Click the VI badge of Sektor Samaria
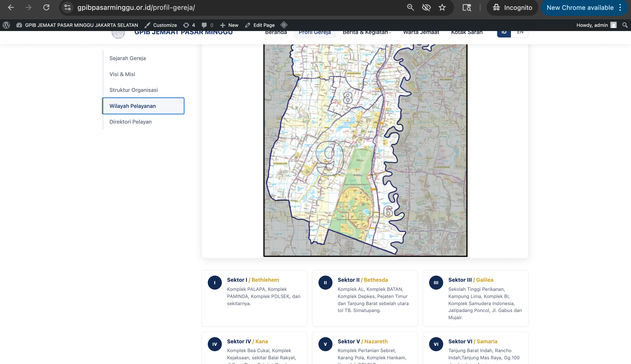 click(436, 344)
